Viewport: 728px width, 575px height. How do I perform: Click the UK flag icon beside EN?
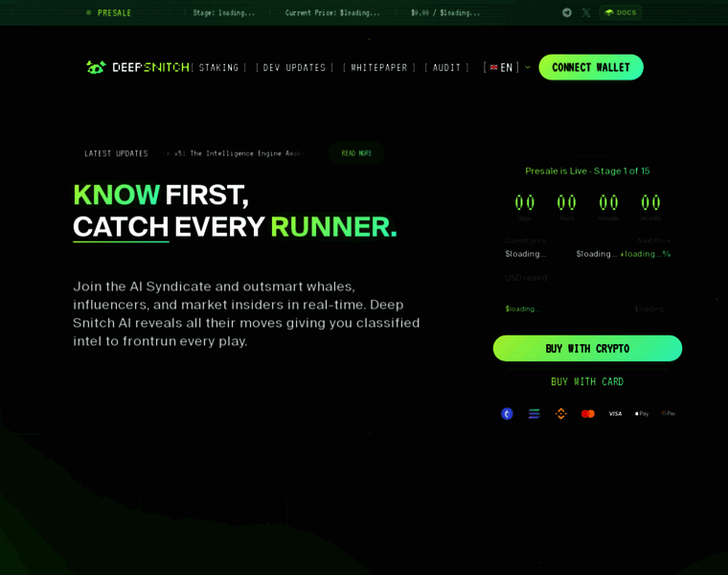pyautogui.click(x=493, y=67)
